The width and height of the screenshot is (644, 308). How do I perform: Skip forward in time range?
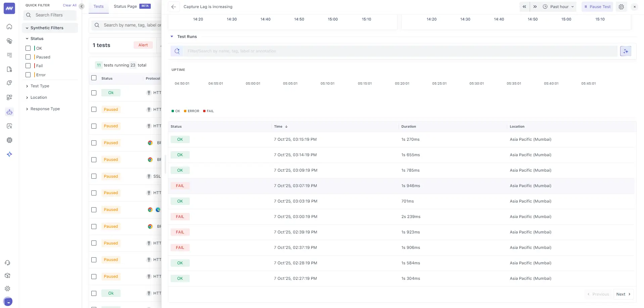535,7
